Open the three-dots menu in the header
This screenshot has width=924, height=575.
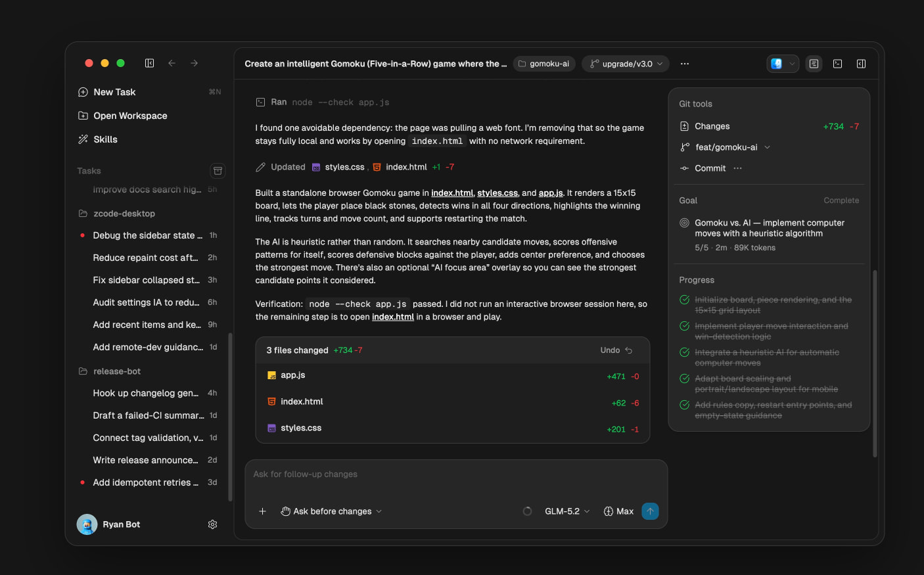pyautogui.click(x=685, y=64)
